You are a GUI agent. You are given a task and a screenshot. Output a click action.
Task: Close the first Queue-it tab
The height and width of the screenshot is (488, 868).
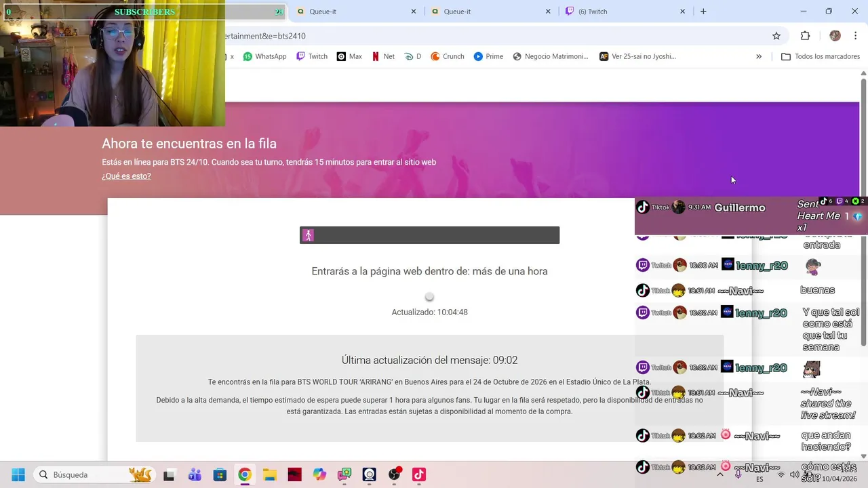414,12
